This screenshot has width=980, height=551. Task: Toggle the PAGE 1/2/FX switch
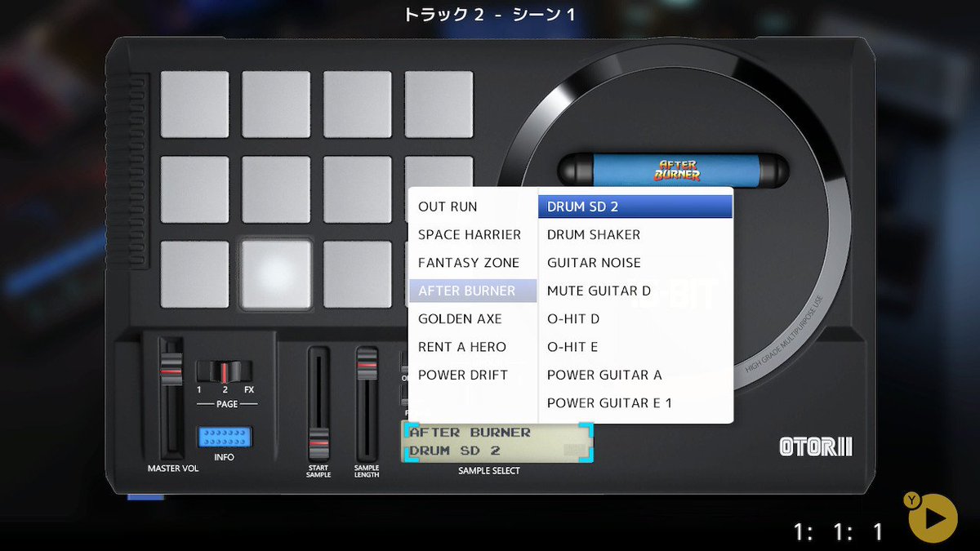(225, 371)
